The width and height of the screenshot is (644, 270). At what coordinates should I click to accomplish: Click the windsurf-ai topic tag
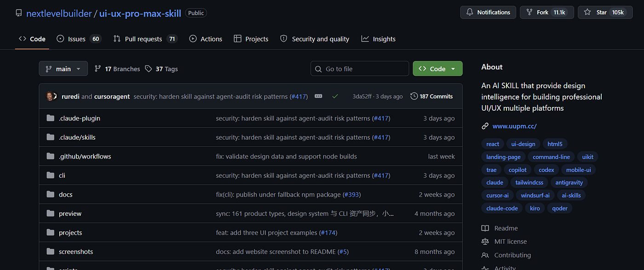coord(535,196)
